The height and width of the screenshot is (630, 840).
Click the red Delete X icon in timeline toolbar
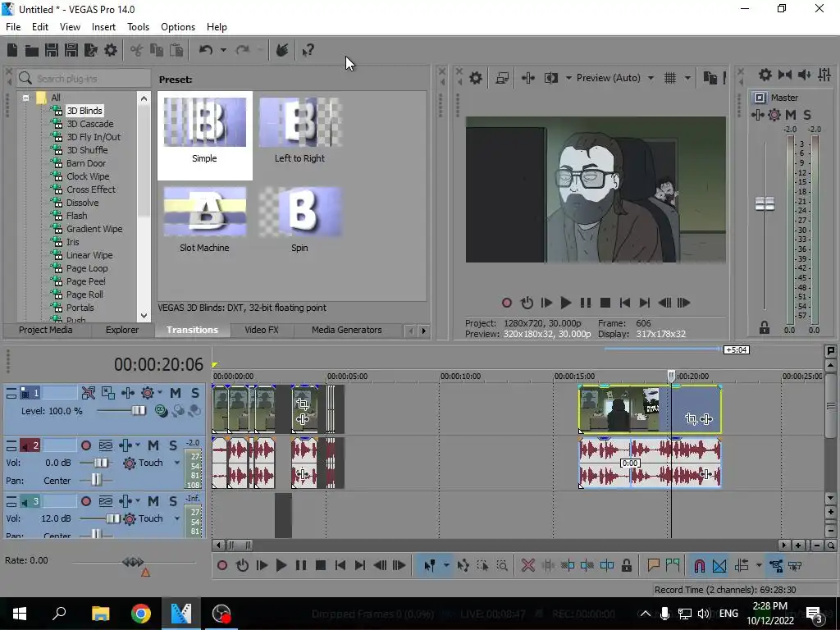click(527, 565)
